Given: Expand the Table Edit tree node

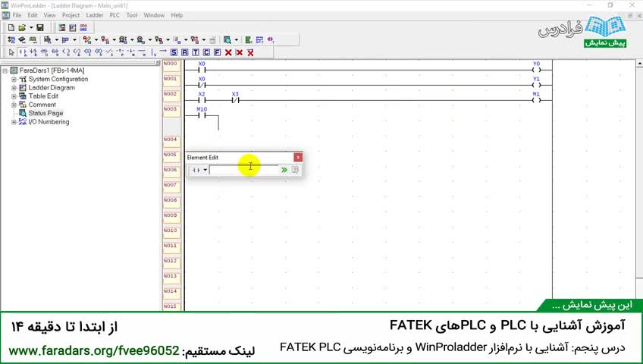Looking at the screenshot, I should pos(14,96).
